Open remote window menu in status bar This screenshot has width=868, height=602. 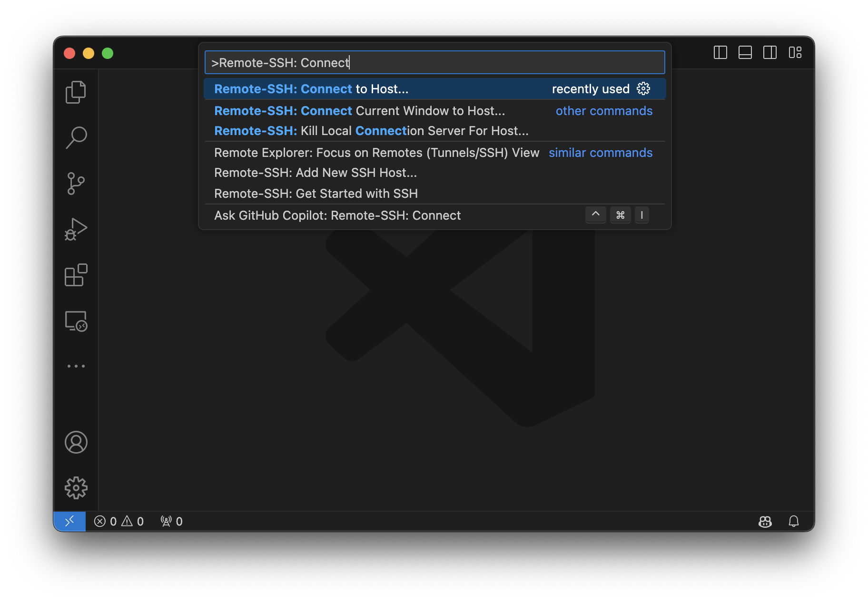[69, 522]
